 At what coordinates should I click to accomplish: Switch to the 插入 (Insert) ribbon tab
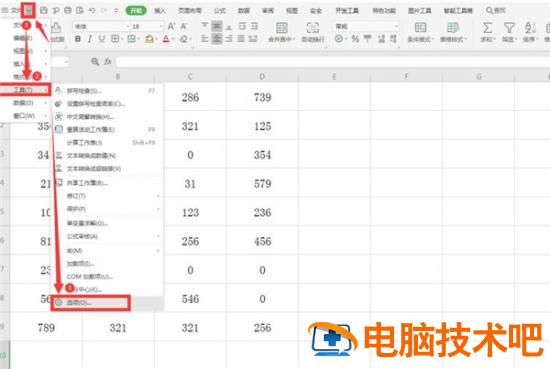coord(160,11)
